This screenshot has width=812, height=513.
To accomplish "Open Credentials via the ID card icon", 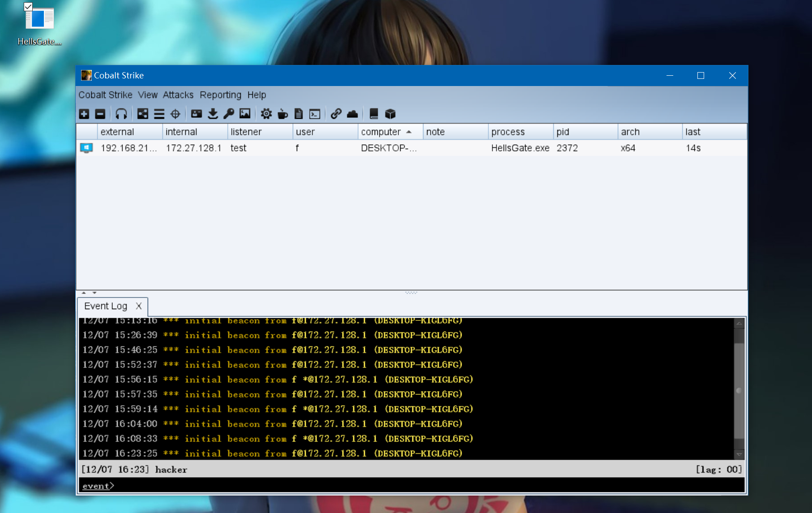I will coord(197,114).
